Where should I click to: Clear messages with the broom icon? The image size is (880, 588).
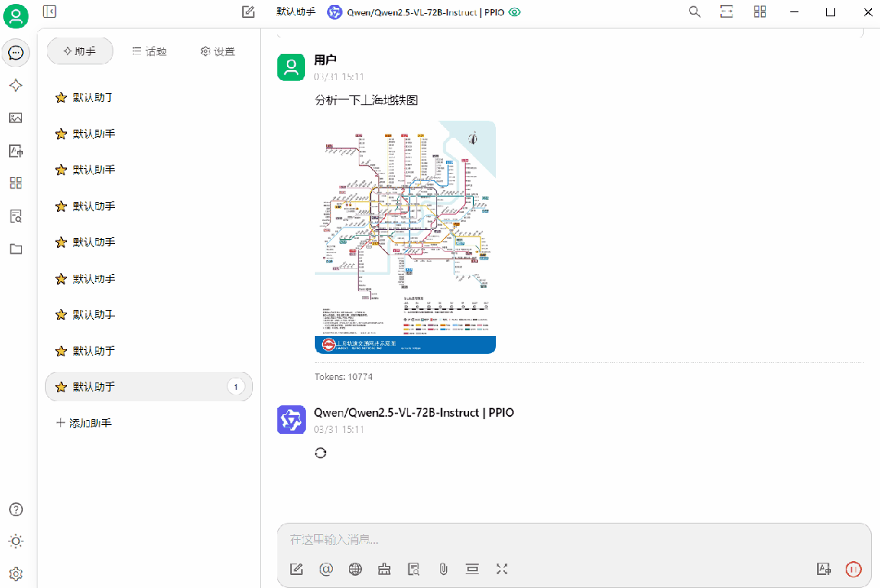384,569
